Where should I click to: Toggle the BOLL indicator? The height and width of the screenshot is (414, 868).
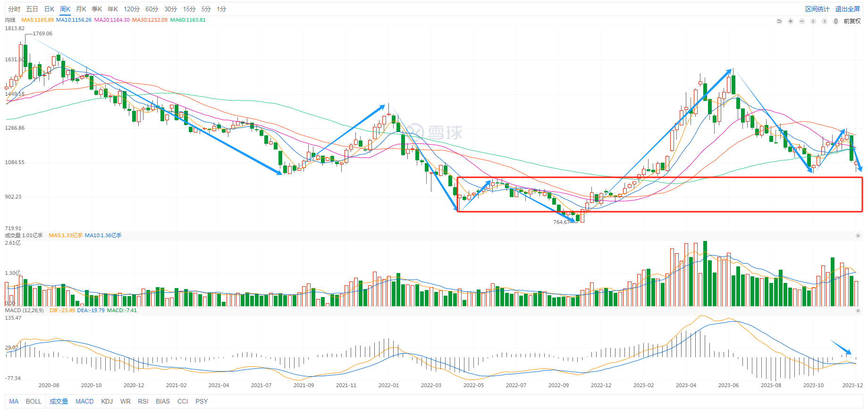coord(34,401)
